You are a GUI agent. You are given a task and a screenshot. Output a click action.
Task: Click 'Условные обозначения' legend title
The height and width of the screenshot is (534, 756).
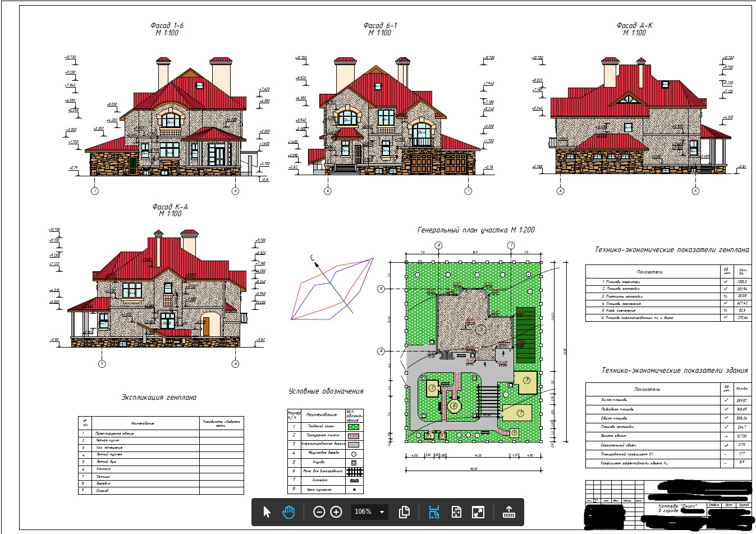[x=326, y=391]
